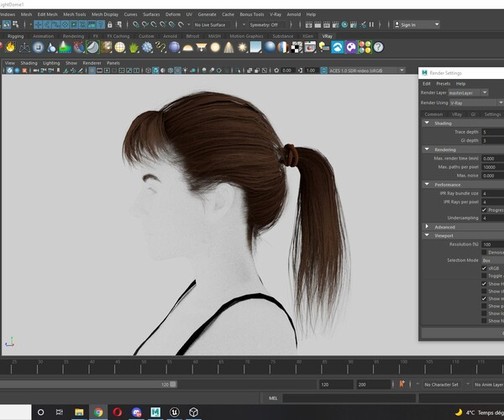Click the V-Ray sphere light icon
This screenshot has width=504, height=420.
coord(215,48)
